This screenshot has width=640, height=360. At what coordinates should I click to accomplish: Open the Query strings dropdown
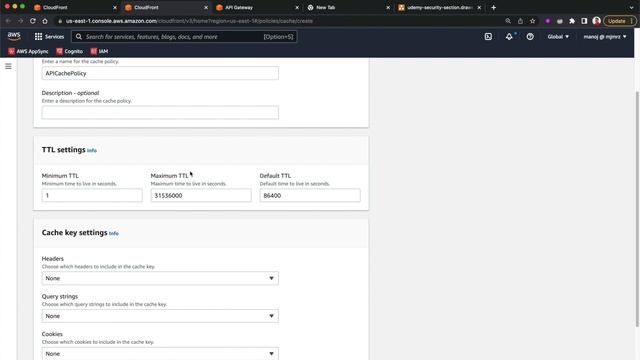pos(160,316)
